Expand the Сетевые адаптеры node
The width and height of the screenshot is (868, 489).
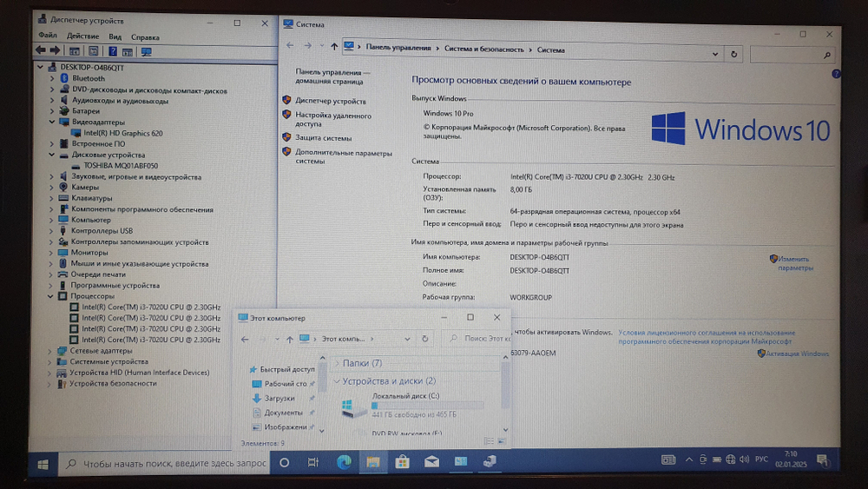49,351
